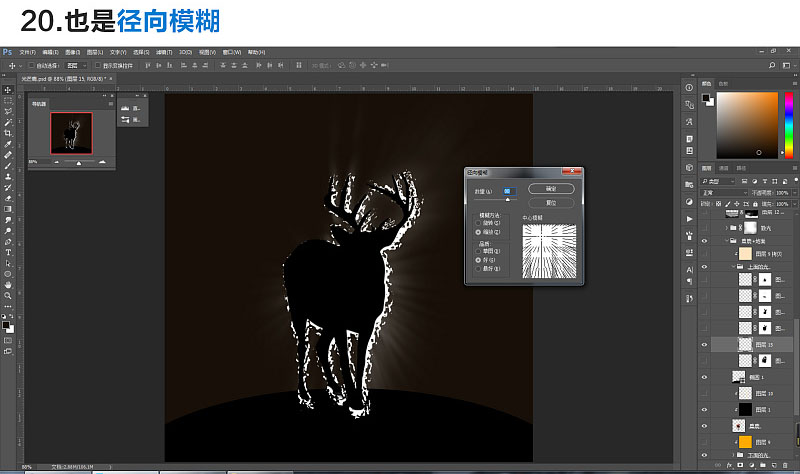Open the Character panel icon in dock
The height and width of the screenshot is (474, 800).
(x=689, y=270)
